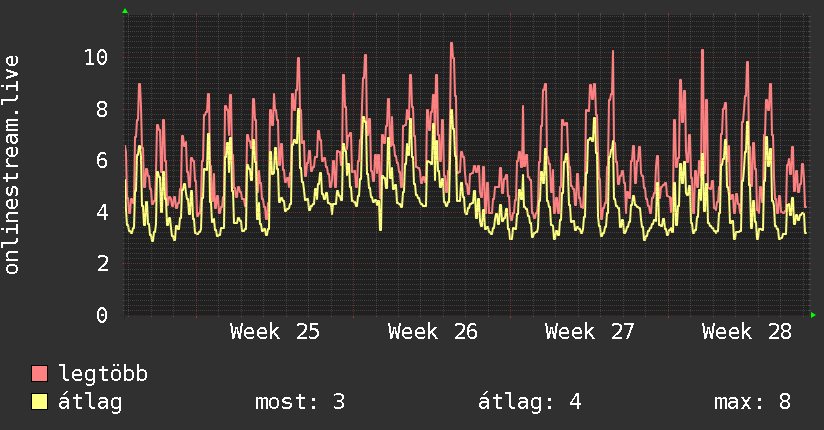Click the "max: 8" statistic text
Screen dimensions: 824x430
pos(753,402)
